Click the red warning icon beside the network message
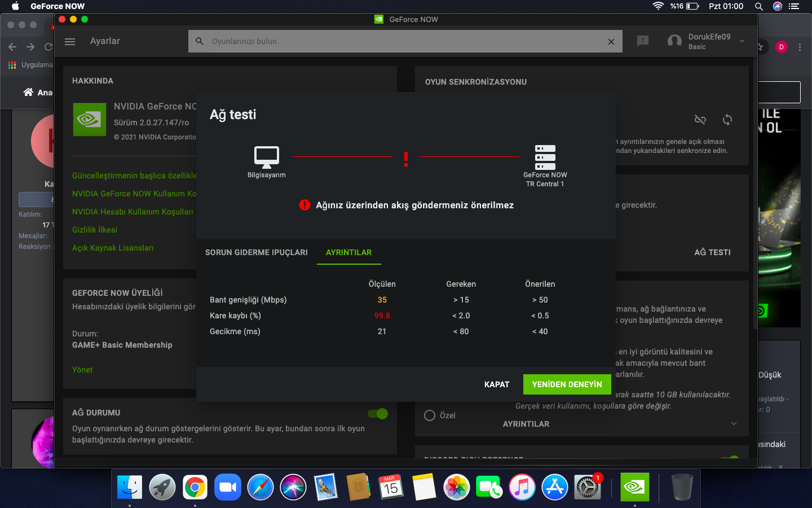 point(304,205)
